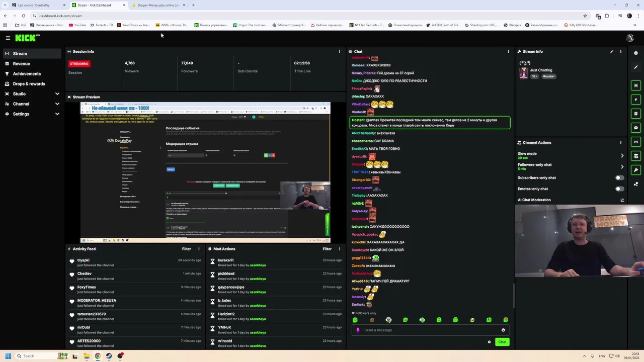
Task: Open Channel Actions three-dot menu
Action: [x=620, y=142]
